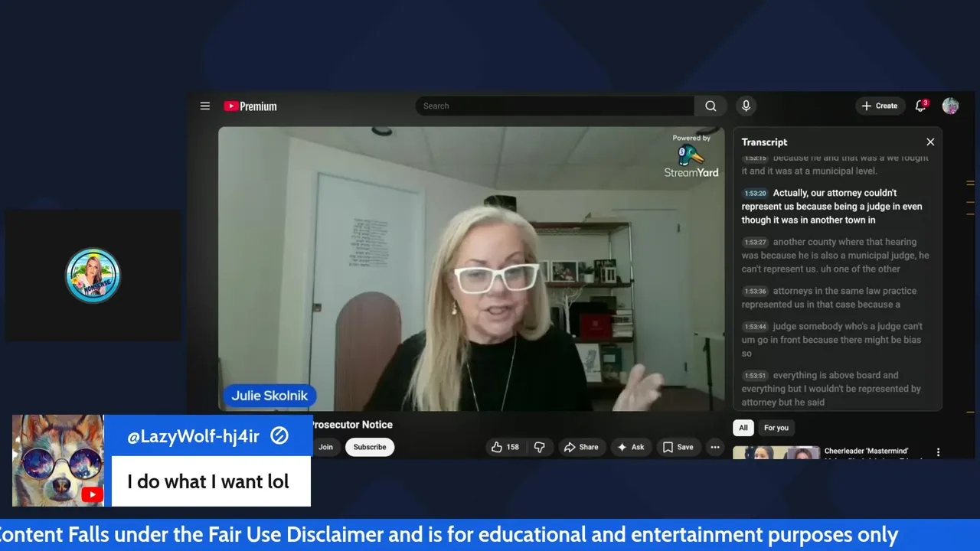Go to YouTube Premium home logo
This screenshot has height=551, width=980.
250,106
